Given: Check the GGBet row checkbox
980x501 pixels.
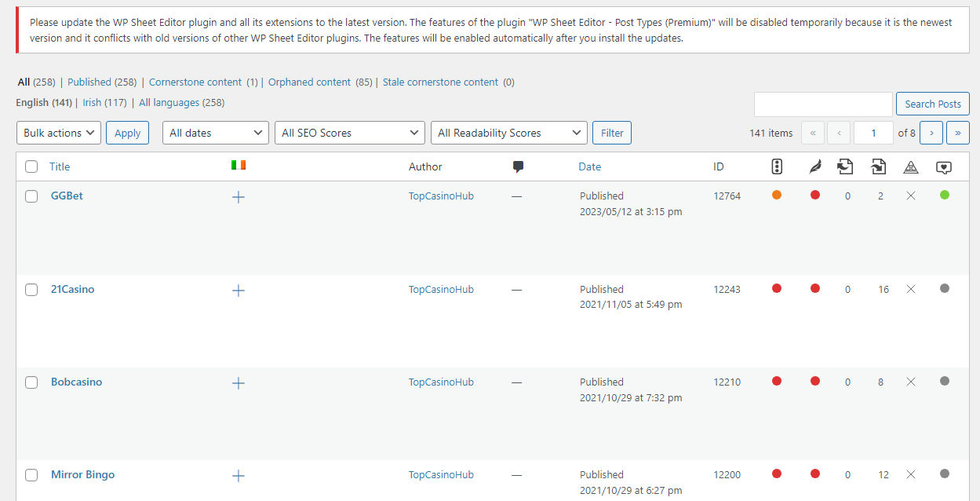Looking at the screenshot, I should pos(31,196).
